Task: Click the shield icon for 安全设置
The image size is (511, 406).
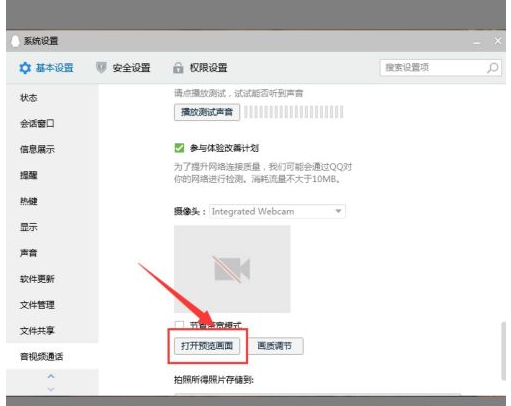Action: (101, 68)
